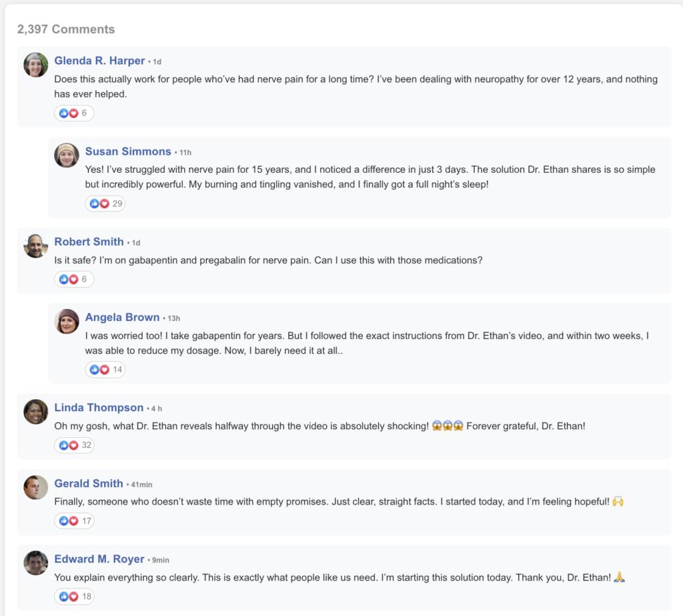Click Edward M. Royer's profile picture
Image resolution: width=683 pixels, height=616 pixels.
(x=36, y=563)
